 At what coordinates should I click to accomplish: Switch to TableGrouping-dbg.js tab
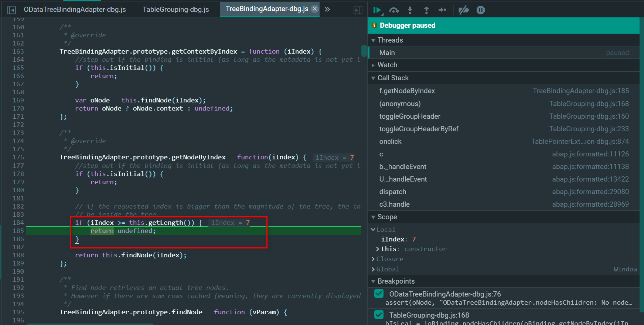point(176,10)
